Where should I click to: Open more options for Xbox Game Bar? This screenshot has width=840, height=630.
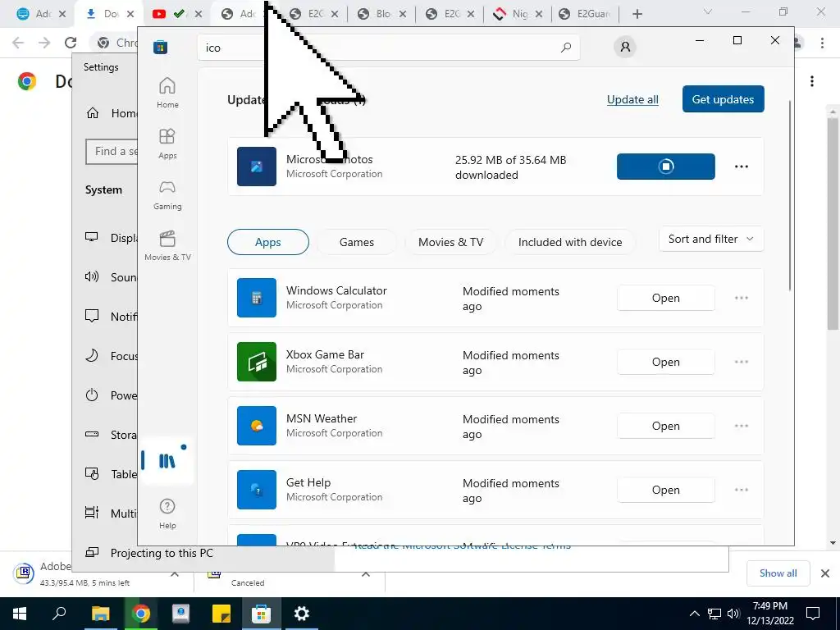tap(742, 362)
